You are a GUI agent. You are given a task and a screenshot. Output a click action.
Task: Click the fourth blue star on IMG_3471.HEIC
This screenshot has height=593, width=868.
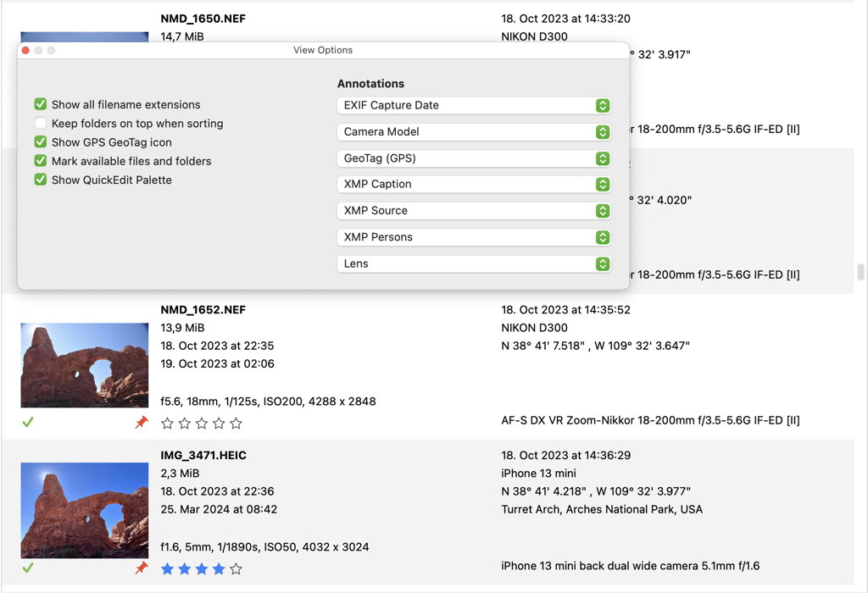[x=219, y=569]
